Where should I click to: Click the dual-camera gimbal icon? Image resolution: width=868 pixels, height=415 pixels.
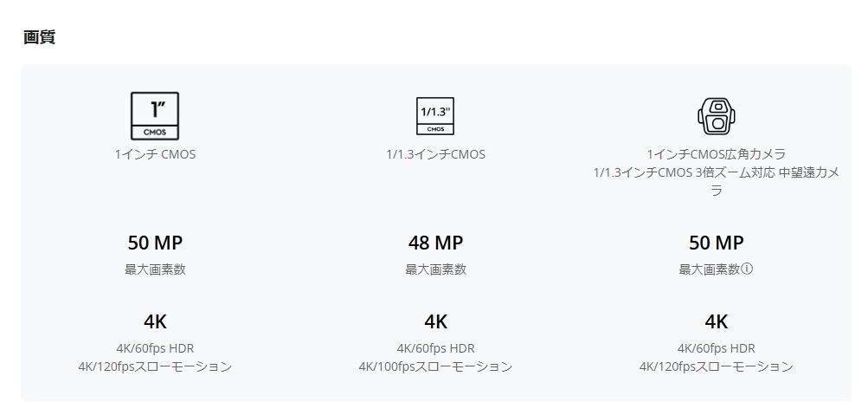point(716,115)
